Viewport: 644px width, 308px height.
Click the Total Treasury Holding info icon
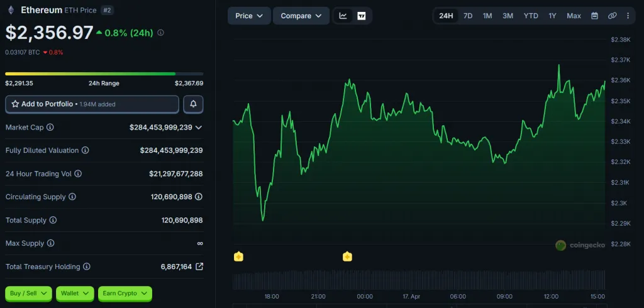87,267
